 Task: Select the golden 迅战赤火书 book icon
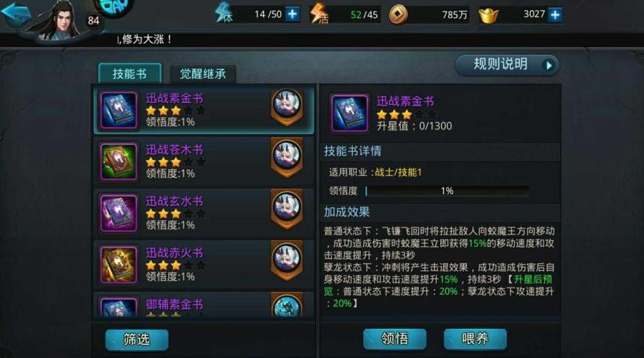[119, 265]
